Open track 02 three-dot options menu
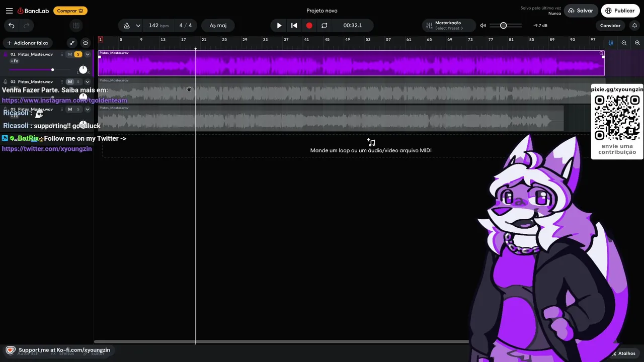This screenshot has height=362, width=644. 62,81
